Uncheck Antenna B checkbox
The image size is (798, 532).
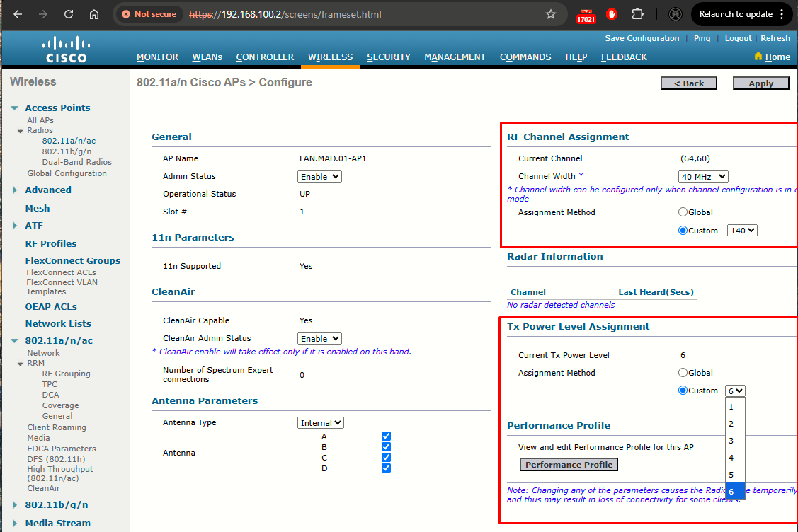pyautogui.click(x=387, y=446)
